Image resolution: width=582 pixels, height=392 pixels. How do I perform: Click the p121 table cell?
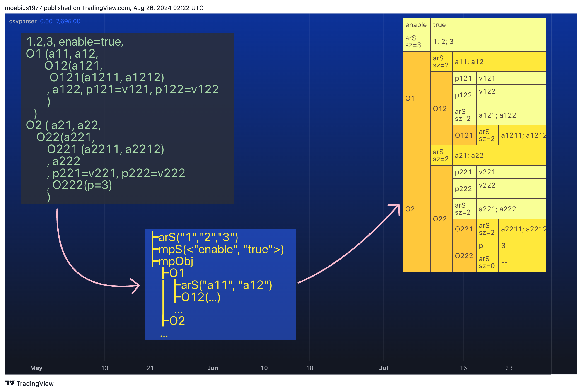[464, 78]
